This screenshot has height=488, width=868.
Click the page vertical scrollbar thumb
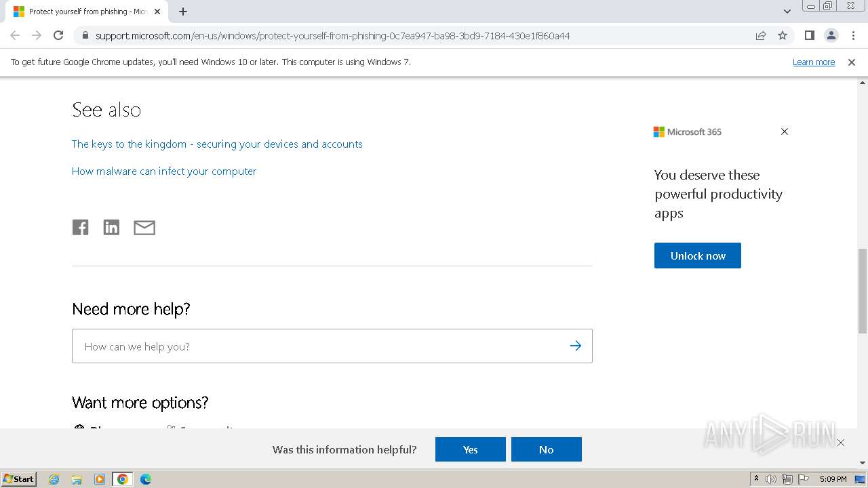click(863, 291)
